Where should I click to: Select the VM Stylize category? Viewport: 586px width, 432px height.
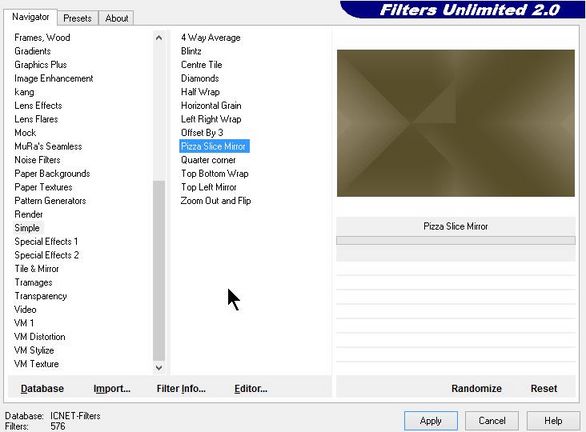point(34,350)
